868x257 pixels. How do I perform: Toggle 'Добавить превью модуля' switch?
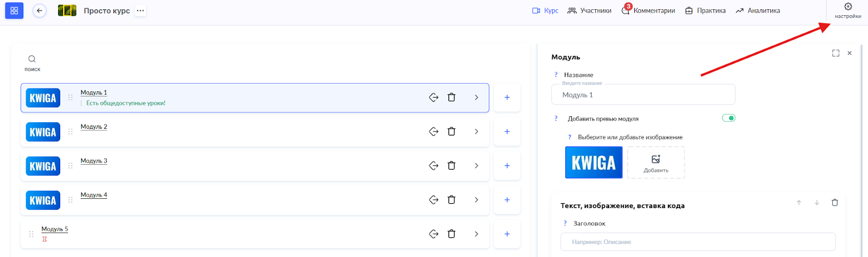click(x=729, y=118)
